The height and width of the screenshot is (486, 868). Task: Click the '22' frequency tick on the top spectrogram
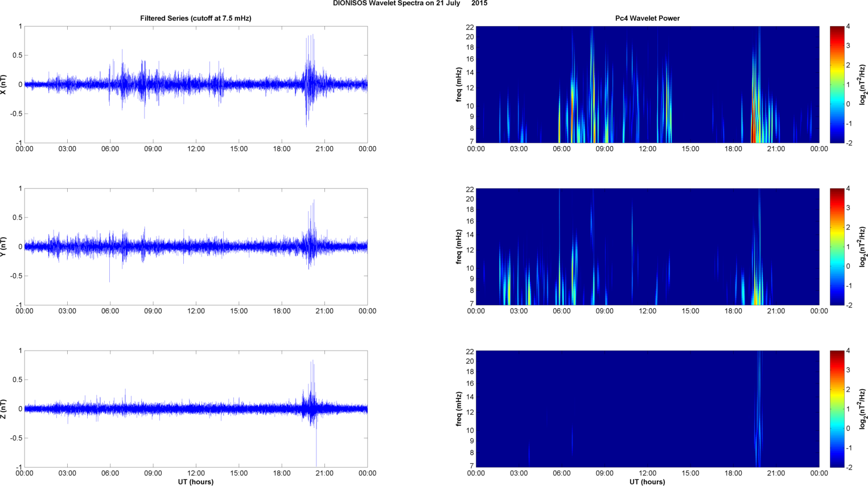(470, 27)
